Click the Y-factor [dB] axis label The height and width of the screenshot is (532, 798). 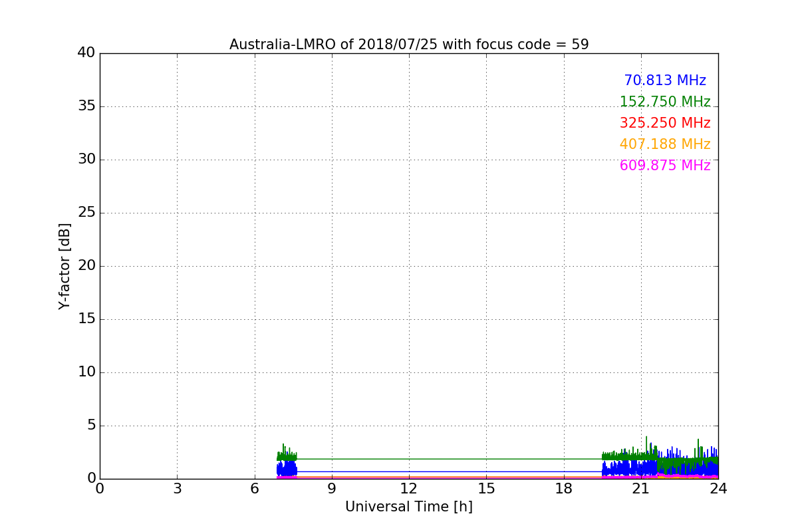click(x=65, y=266)
